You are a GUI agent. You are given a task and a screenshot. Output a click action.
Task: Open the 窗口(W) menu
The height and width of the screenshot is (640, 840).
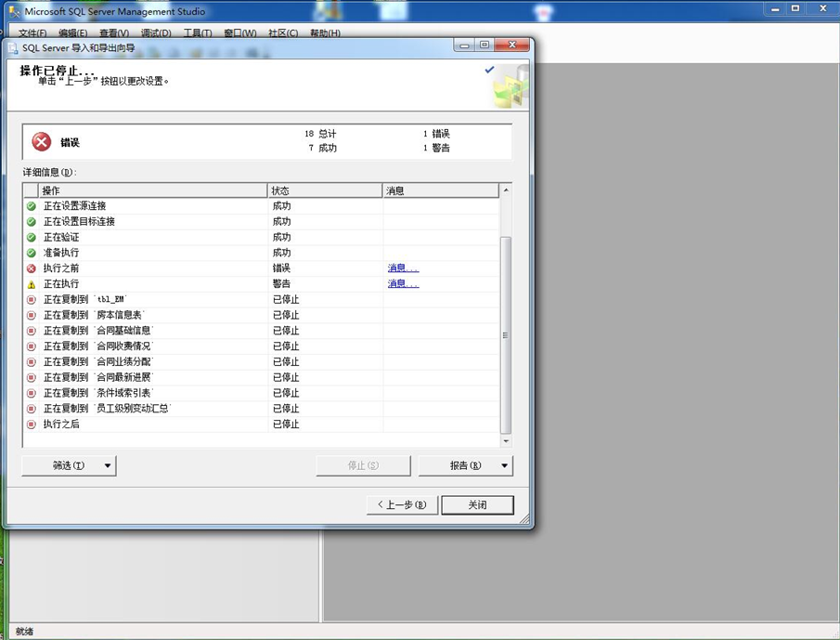(240, 33)
